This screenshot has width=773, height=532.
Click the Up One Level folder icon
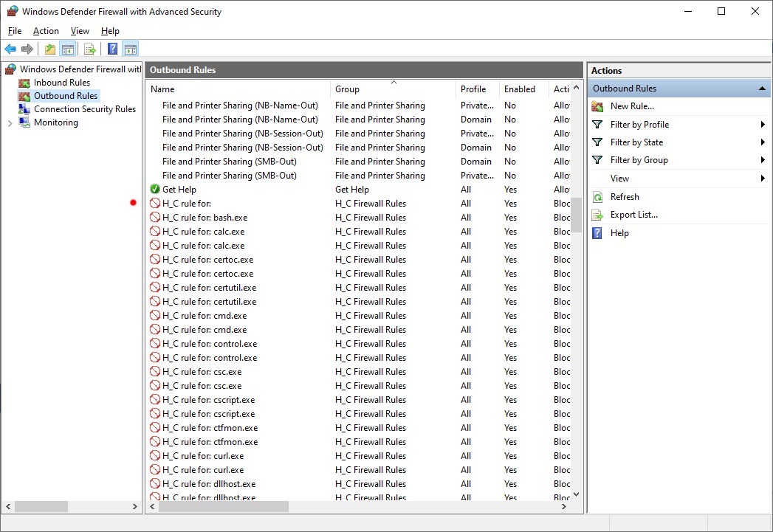coord(49,49)
